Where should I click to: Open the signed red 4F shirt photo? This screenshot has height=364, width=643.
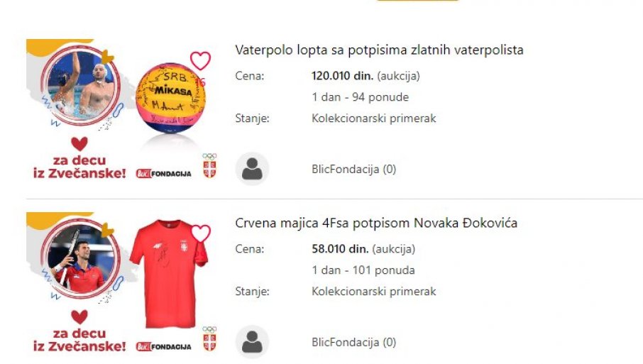168,273
